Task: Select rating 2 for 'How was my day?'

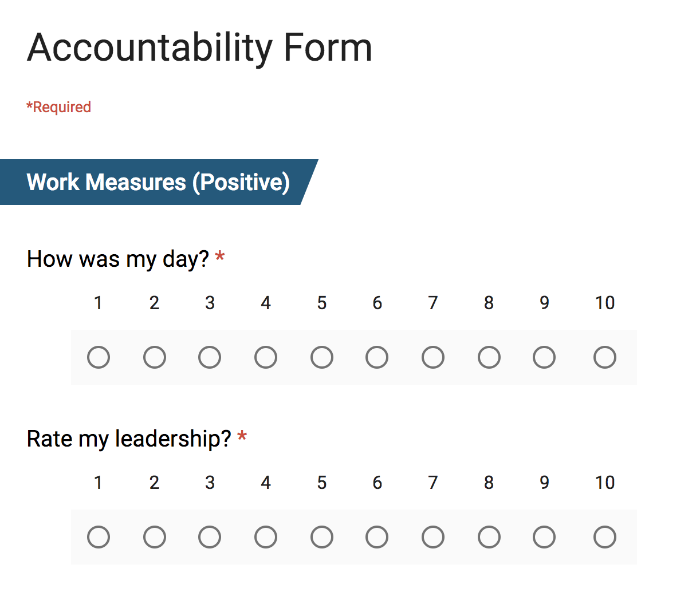Action: click(x=155, y=357)
